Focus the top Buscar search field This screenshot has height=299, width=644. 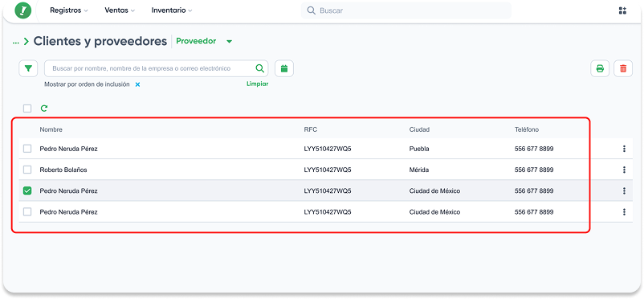[406, 10]
